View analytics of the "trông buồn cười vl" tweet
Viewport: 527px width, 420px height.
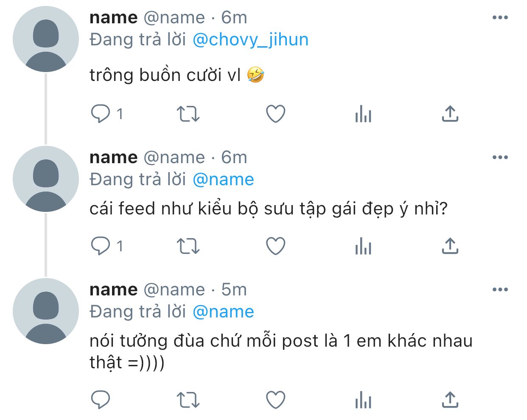pyautogui.click(x=363, y=114)
